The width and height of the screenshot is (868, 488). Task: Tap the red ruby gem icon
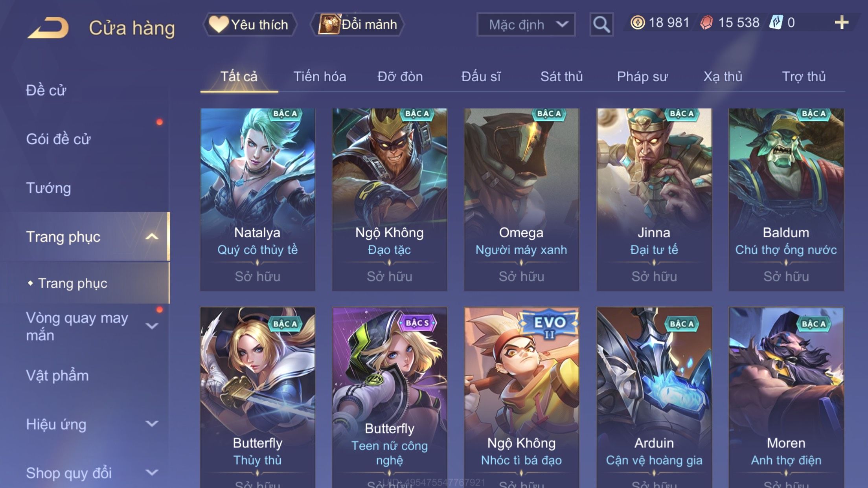click(706, 22)
